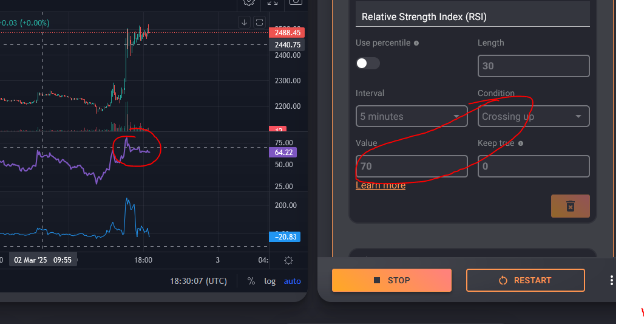Open the three-dot more options menu
644x324 pixels.
coord(612,280)
